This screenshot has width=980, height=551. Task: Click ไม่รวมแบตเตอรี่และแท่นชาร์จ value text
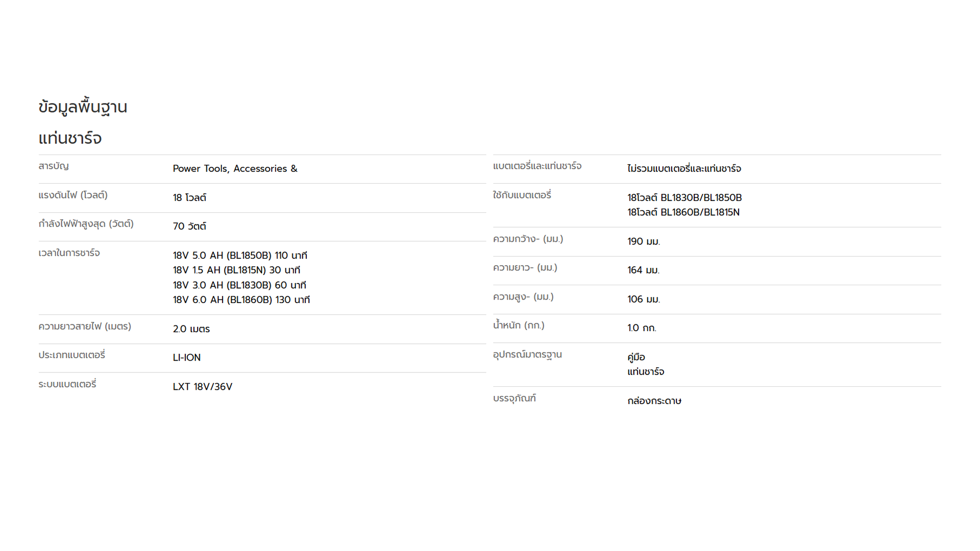pyautogui.click(x=684, y=168)
